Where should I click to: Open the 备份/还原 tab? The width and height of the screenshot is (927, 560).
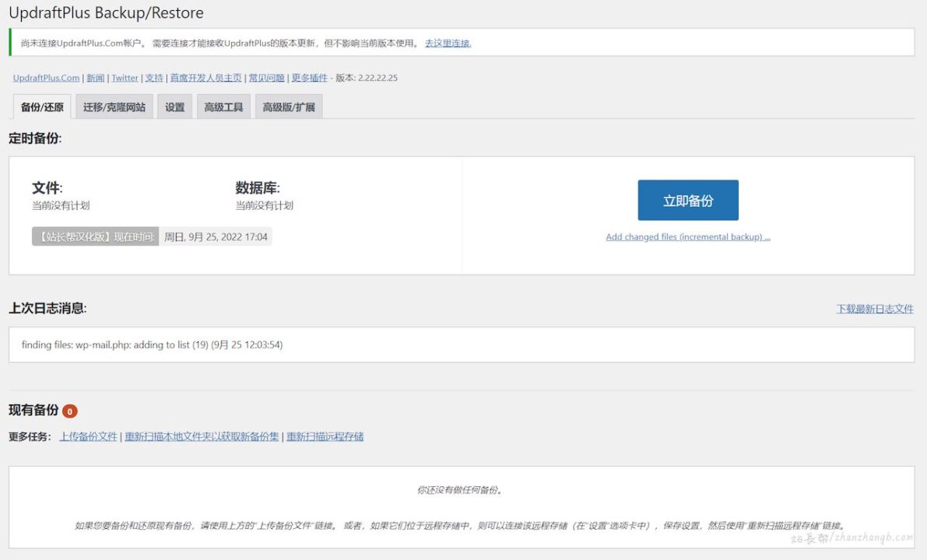point(41,106)
